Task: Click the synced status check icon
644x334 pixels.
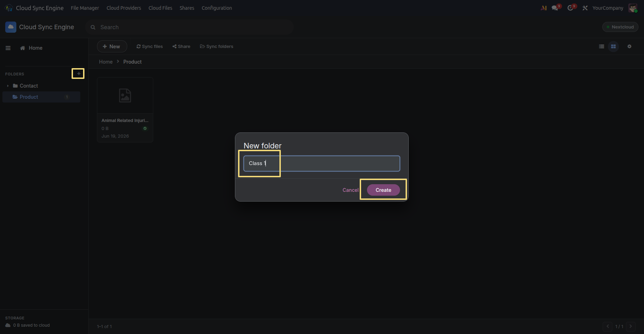Action: tap(145, 128)
